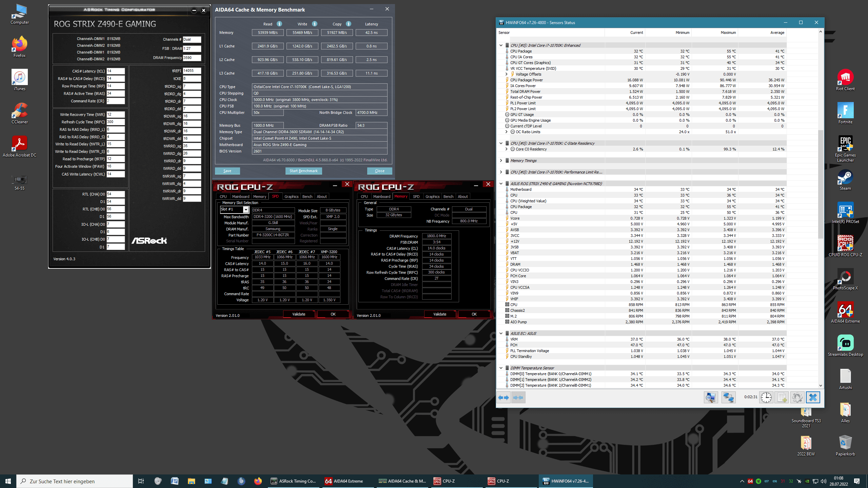Image resolution: width=868 pixels, height=488 pixels.
Task: Expand the Core C0 Residency item
Action: pyautogui.click(x=507, y=149)
